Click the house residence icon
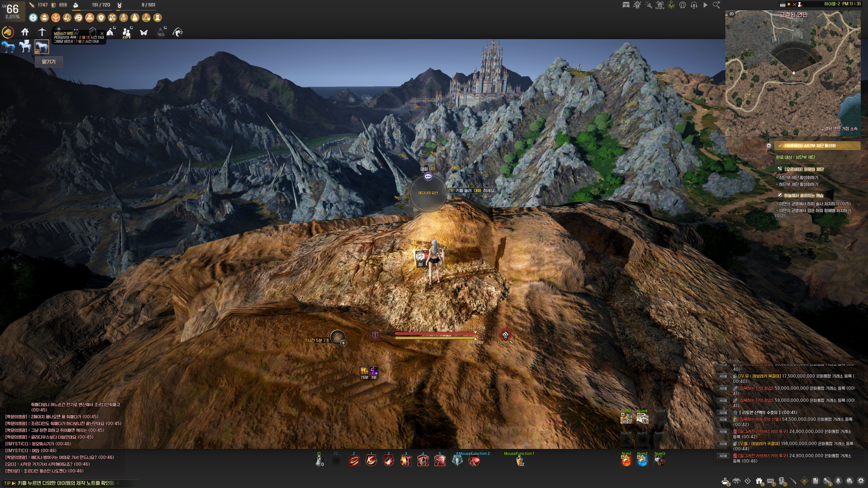This screenshot has height=488, width=868. pyautogui.click(x=25, y=32)
